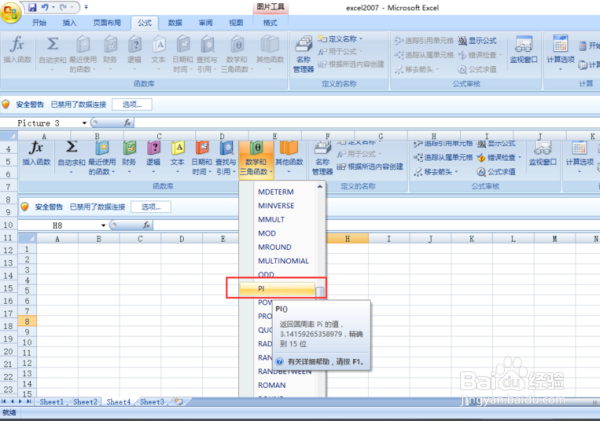Image resolution: width=600 pixels, height=421 pixels.
Task: Click the top greyed ribbon's 插入函数 fx icon
Action: [17, 49]
